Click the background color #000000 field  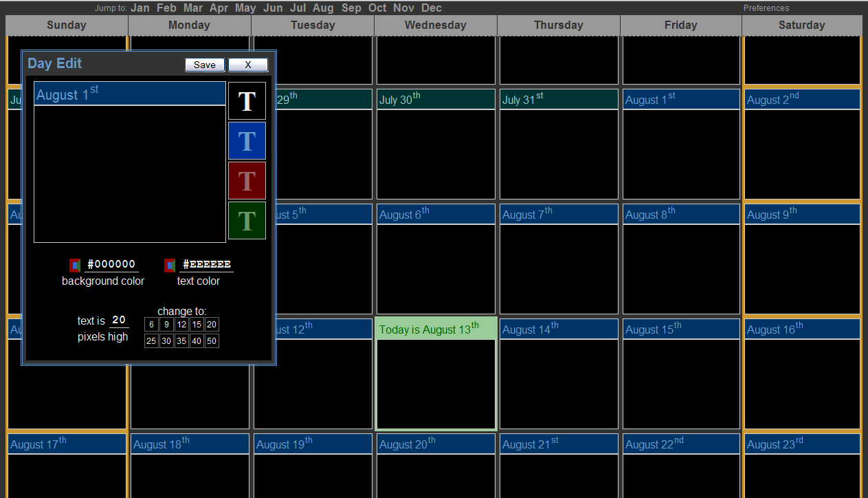111,264
